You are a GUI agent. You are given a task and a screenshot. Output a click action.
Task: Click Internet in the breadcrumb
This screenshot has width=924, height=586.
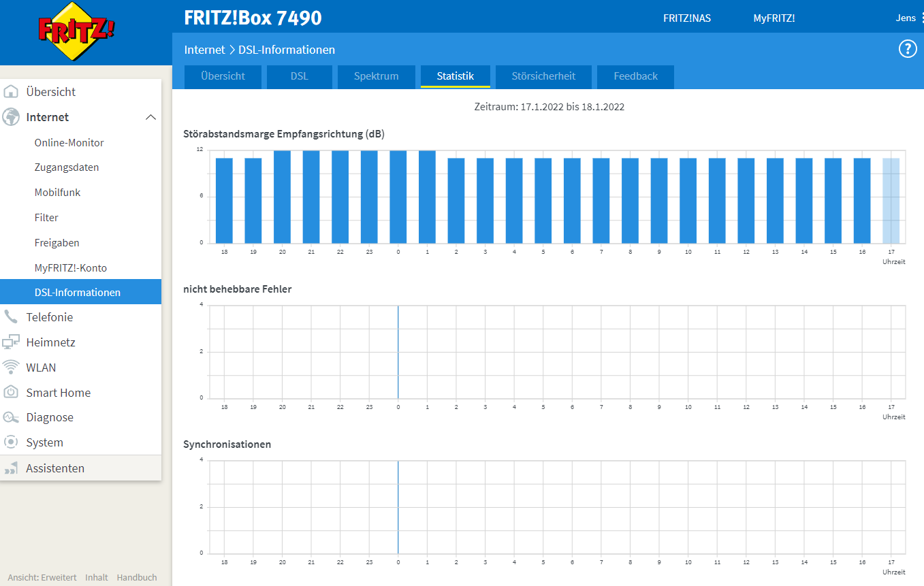tap(204, 50)
